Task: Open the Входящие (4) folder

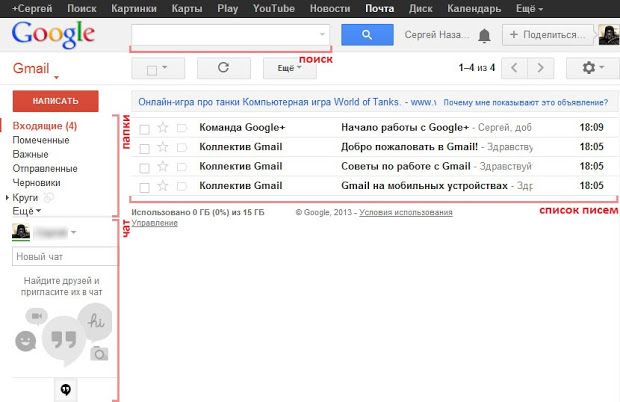Action: 44,126
